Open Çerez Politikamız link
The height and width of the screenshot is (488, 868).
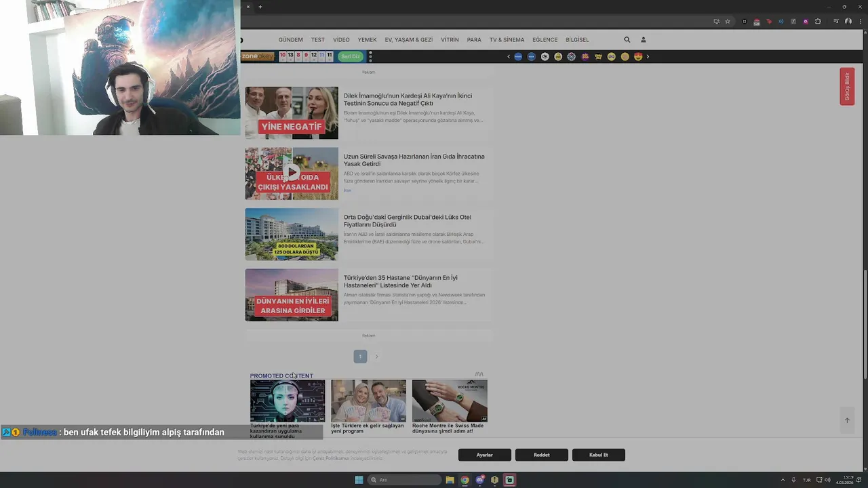(x=330, y=459)
